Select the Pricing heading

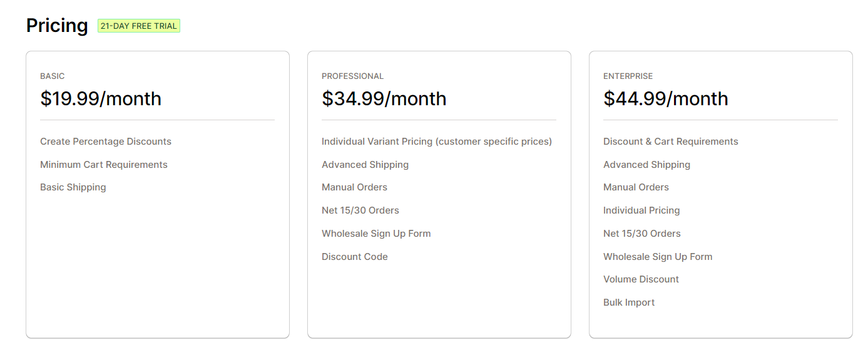(x=57, y=25)
